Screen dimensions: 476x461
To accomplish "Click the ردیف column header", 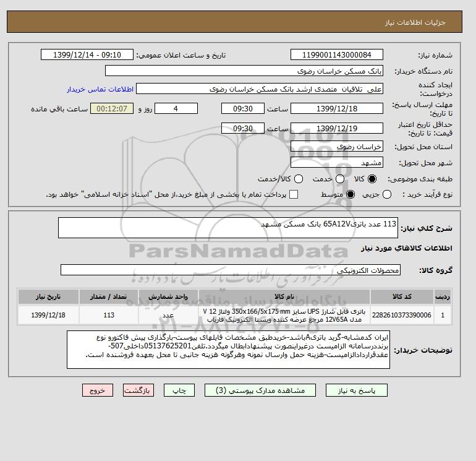I will (443, 296).
